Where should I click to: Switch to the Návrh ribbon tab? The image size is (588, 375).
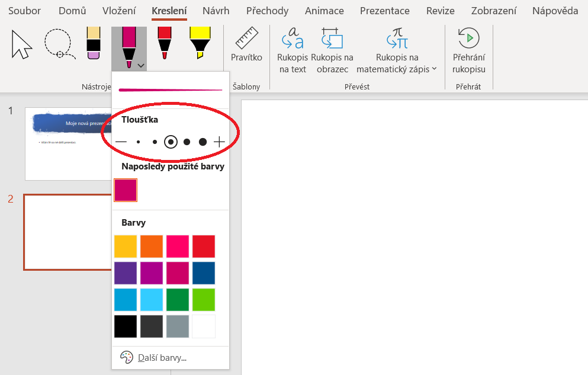[x=216, y=11]
